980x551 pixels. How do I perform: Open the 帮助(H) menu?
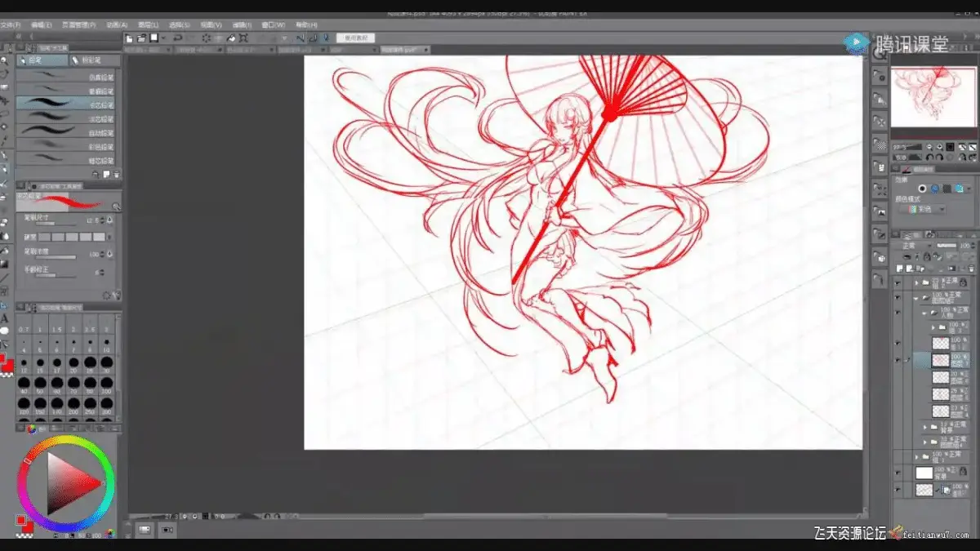click(306, 24)
